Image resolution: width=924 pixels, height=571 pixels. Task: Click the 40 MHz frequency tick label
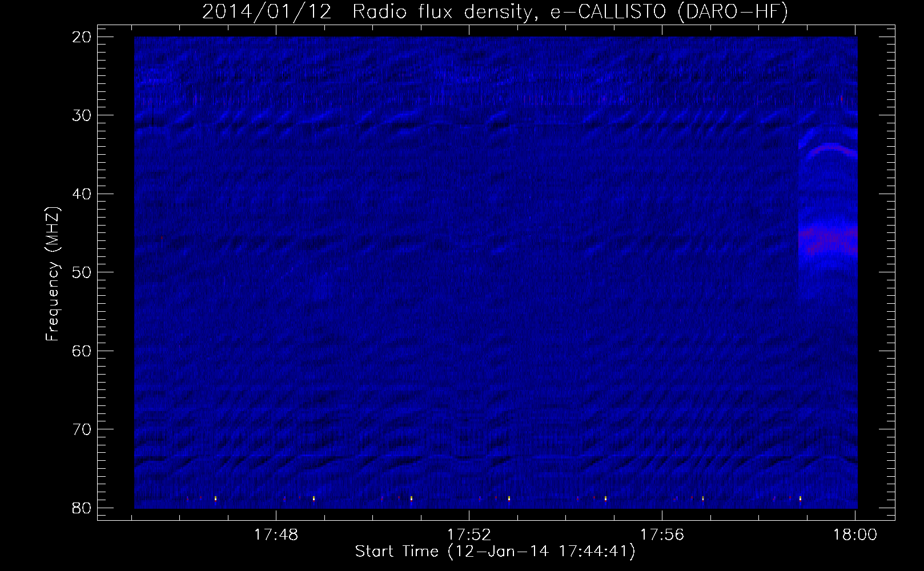click(x=82, y=194)
